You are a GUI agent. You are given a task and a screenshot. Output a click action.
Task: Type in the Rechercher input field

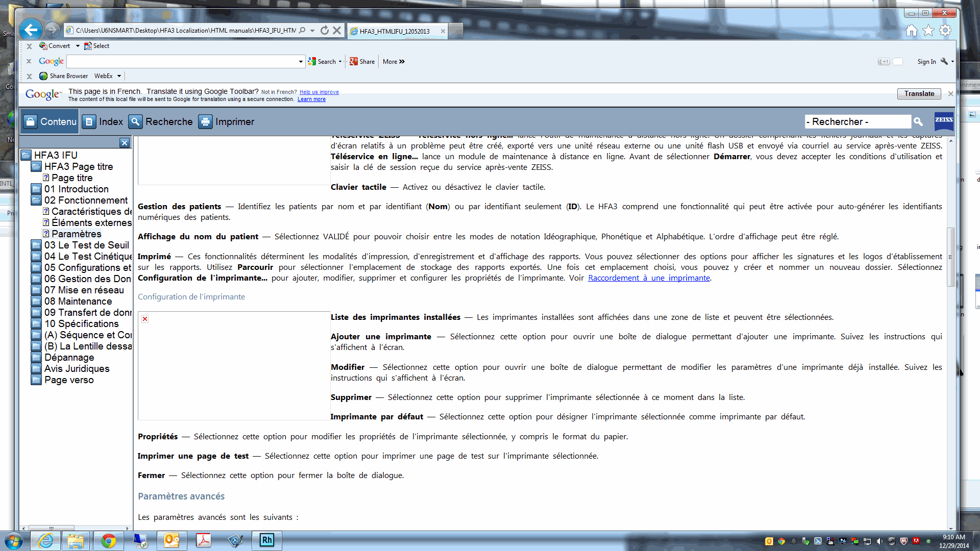tap(857, 122)
